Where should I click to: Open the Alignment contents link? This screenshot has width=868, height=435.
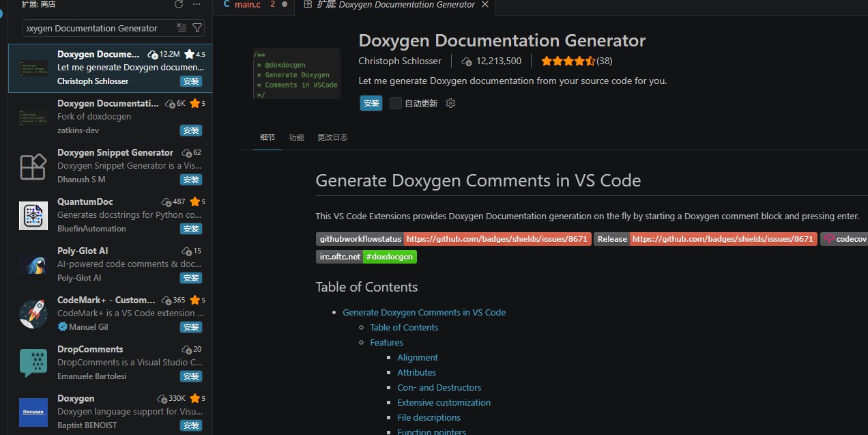[418, 357]
